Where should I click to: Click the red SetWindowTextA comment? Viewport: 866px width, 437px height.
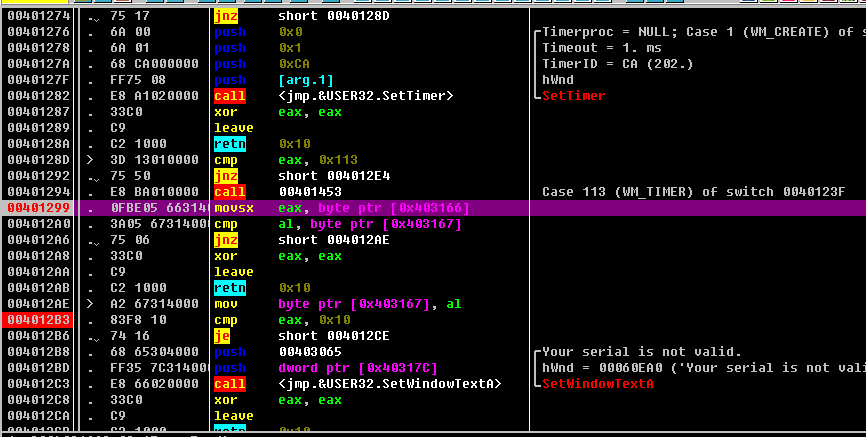point(598,384)
